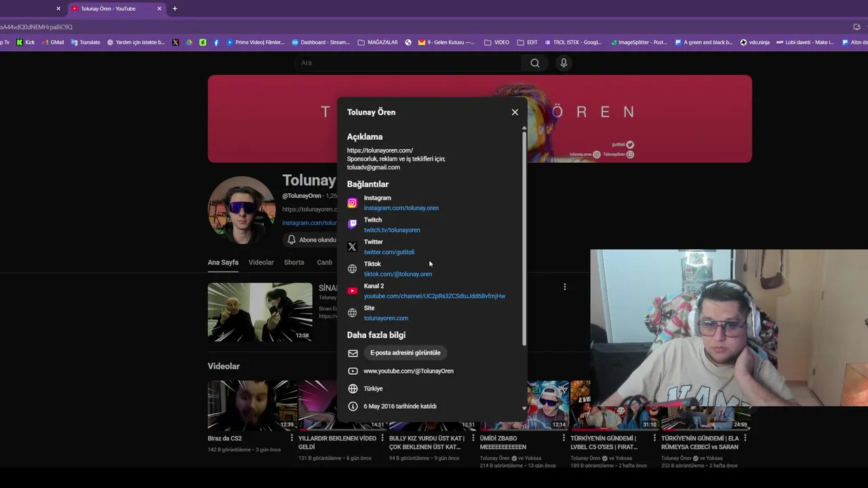This screenshot has width=868, height=488.
Task: Open options menu for BULLY KIZ YURDU video
Action: click(x=473, y=439)
